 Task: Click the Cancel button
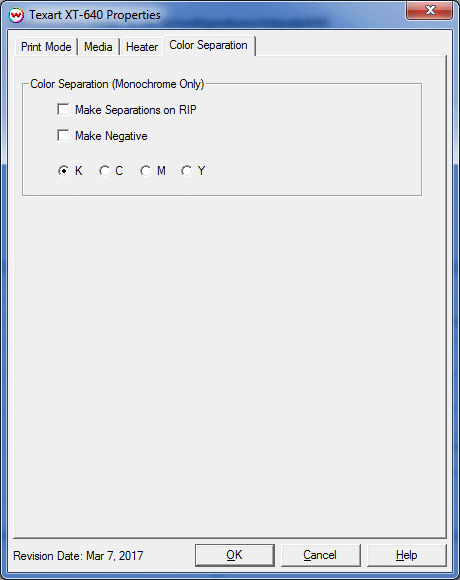click(320, 555)
